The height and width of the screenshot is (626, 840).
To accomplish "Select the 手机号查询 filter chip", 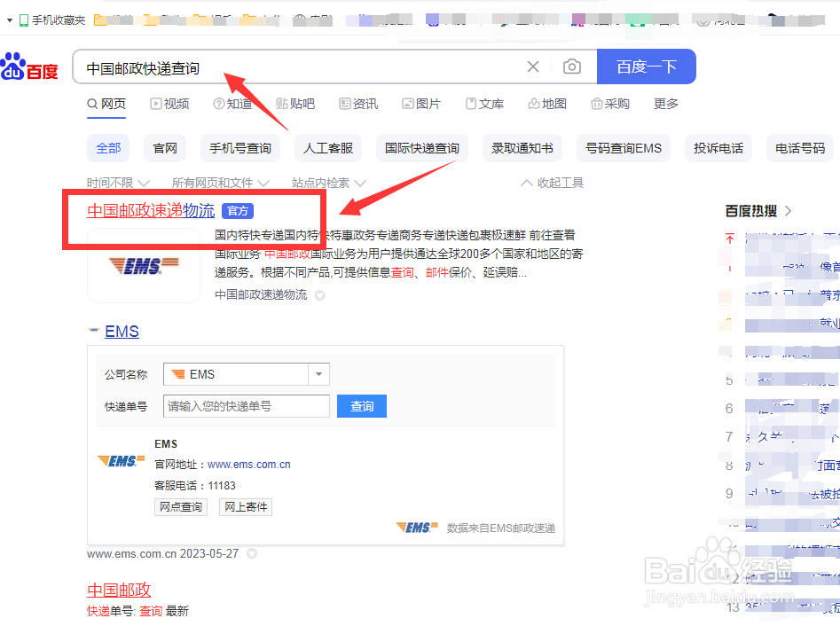I will click(240, 148).
